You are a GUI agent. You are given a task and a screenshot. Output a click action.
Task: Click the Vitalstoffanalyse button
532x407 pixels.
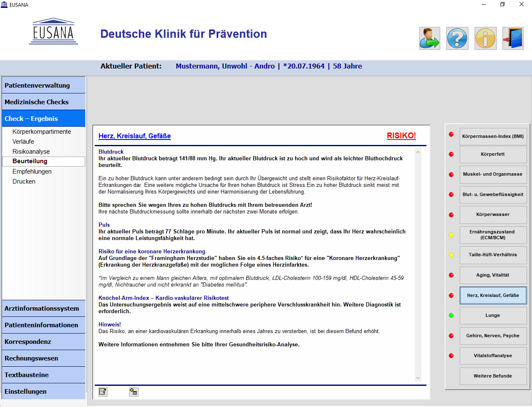[x=493, y=356]
